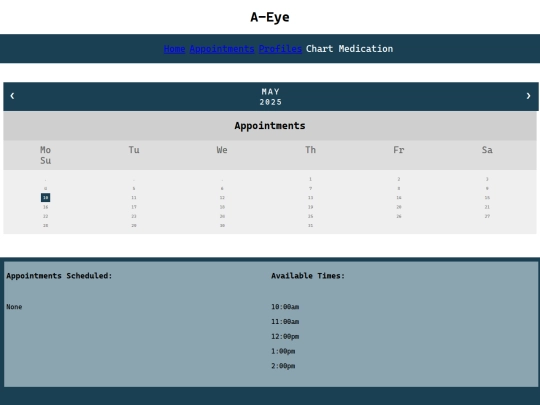Click the 'We' weekday column header
540x405 pixels.
click(x=222, y=150)
